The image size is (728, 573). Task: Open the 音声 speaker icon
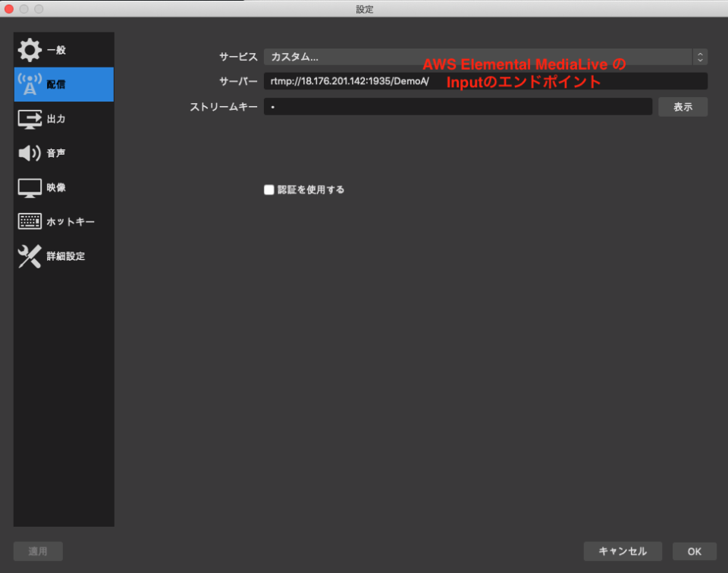coord(30,153)
